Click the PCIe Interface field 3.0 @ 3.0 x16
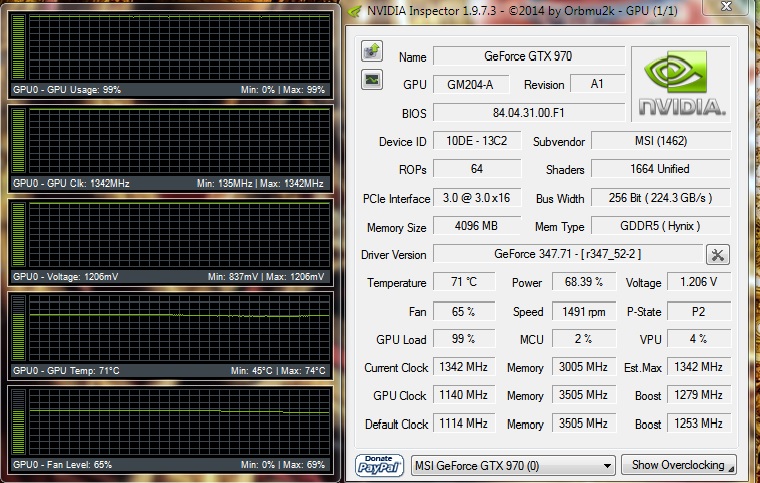Screen dimensions: 760x483 477,198
